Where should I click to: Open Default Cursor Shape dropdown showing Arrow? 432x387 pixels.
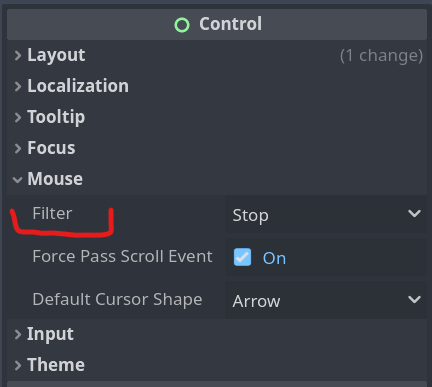click(326, 300)
